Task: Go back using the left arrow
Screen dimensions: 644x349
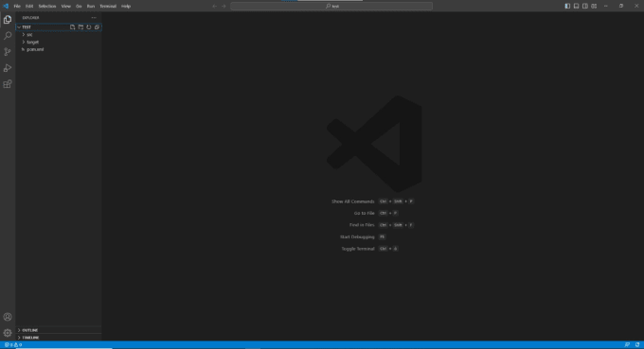Action: point(214,7)
